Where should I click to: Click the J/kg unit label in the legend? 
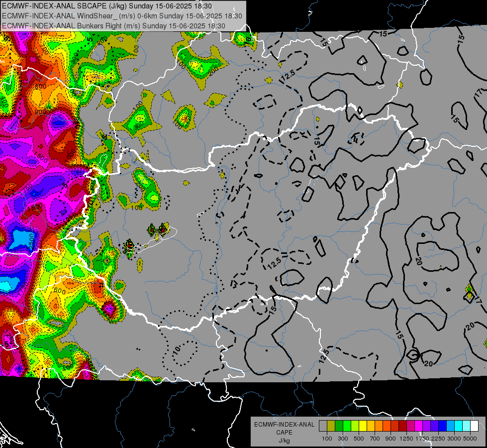284,441
